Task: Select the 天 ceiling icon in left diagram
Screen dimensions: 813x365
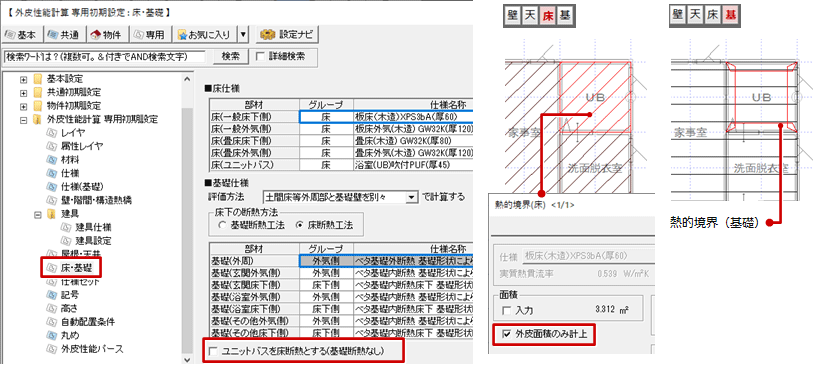Action: point(530,17)
